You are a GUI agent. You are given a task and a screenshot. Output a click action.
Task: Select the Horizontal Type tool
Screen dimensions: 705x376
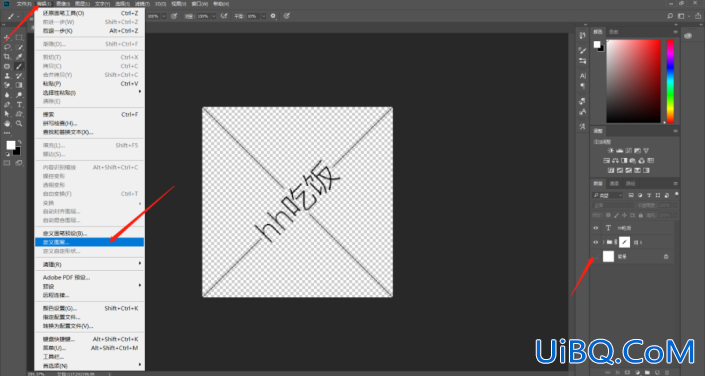(19, 104)
